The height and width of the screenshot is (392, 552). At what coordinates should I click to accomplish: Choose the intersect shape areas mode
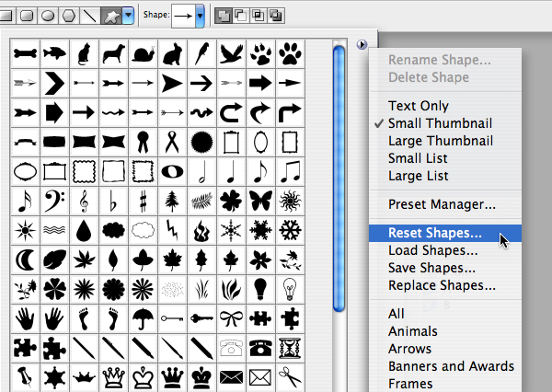coord(259,15)
